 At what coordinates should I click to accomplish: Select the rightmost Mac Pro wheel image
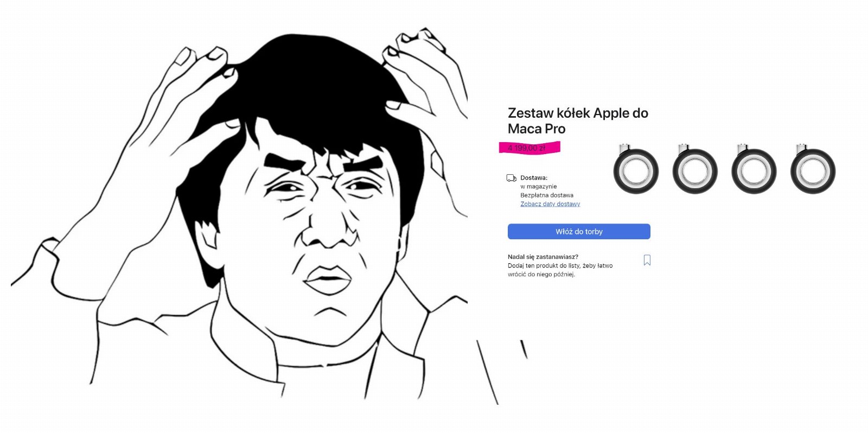pos(813,169)
